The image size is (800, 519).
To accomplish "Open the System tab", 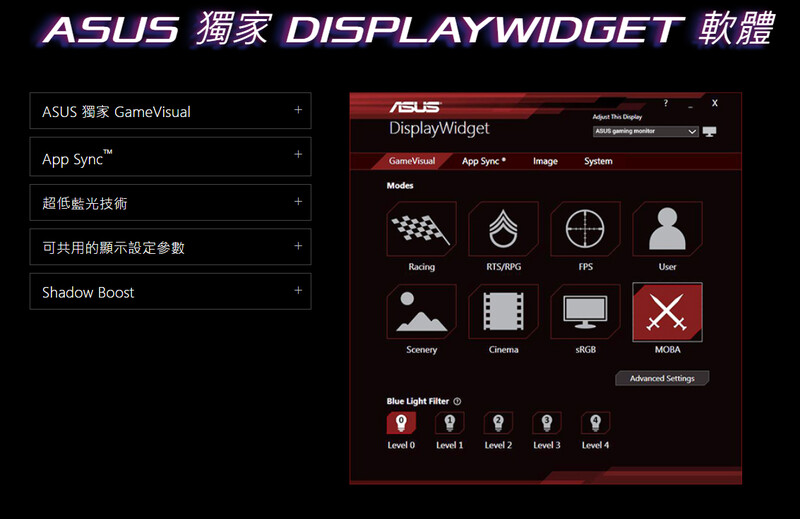I will tap(598, 161).
